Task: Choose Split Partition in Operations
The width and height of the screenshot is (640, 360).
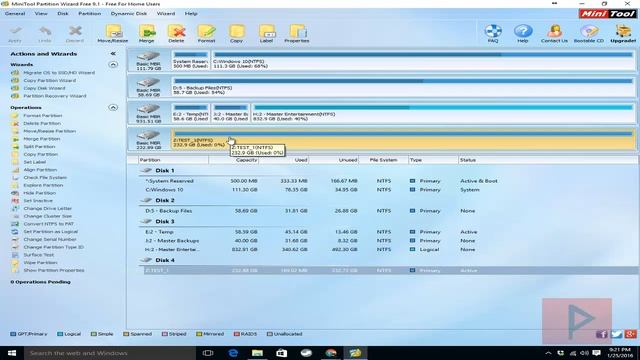Action: [x=39, y=147]
